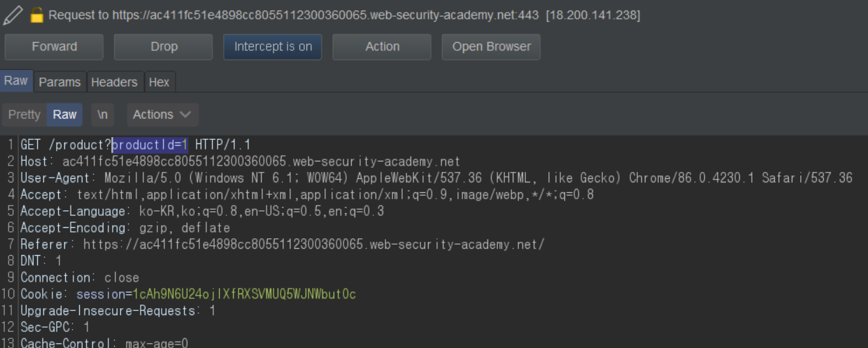This screenshot has width=868, height=348.
Task: Click the Open Browser button
Action: click(491, 47)
